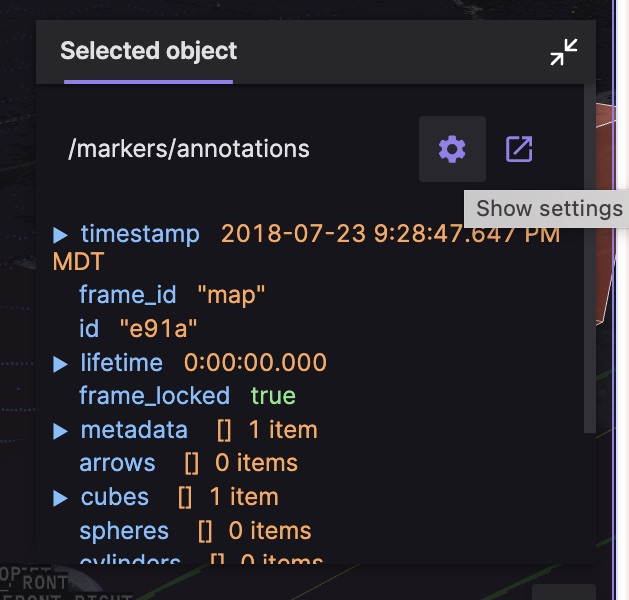Expand the metadata array
The width and height of the screenshot is (629, 600).
point(61,431)
